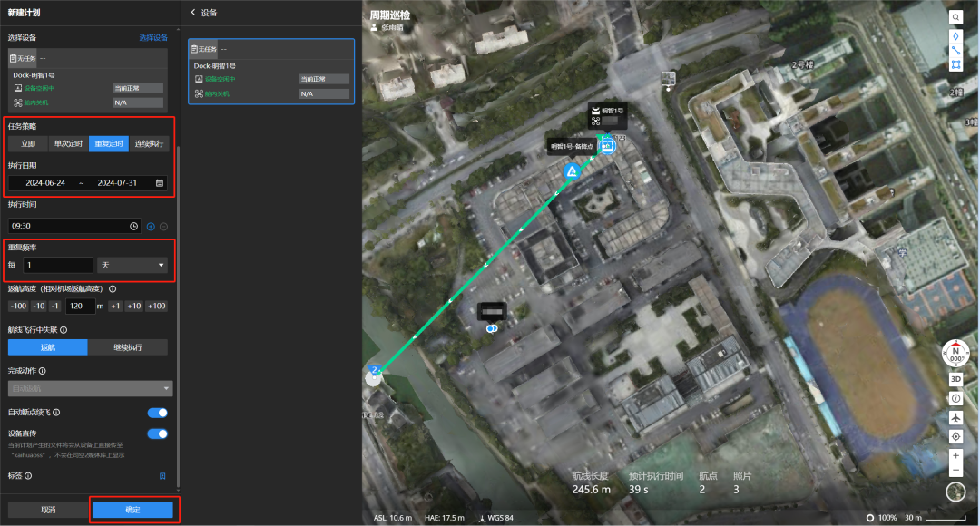Show info for 返航高度
The width and height of the screenshot is (980, 526).
pos(113,289)
